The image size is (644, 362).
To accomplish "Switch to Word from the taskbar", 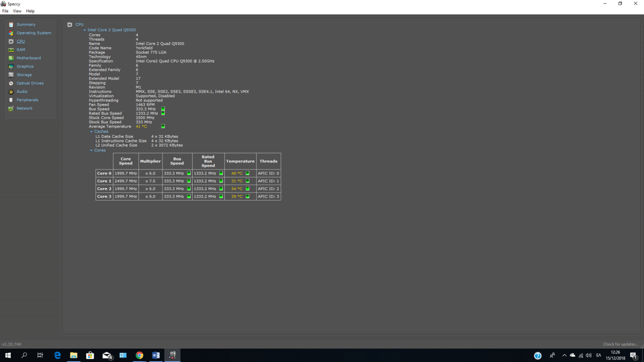I will pos(156,355).
